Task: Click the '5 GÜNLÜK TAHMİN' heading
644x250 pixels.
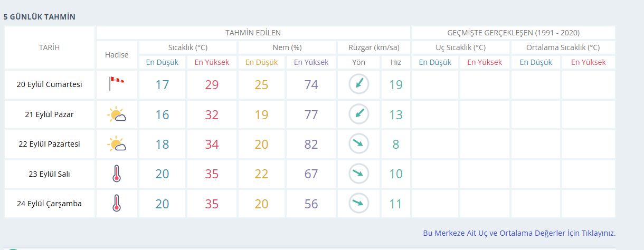Action: (40, 17)
